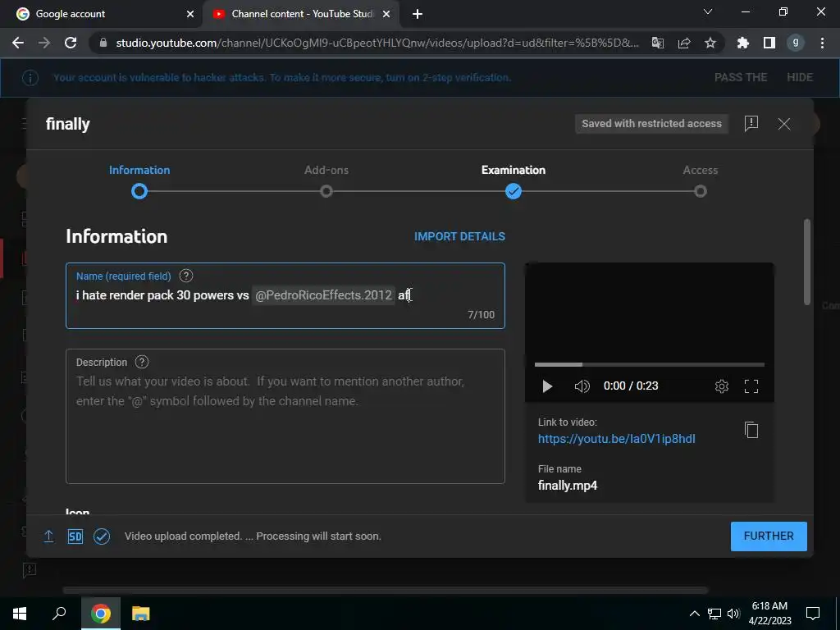This screenshot has width=840, height=630.
Task: Open system volume tray icon
Action: point(734,614)
